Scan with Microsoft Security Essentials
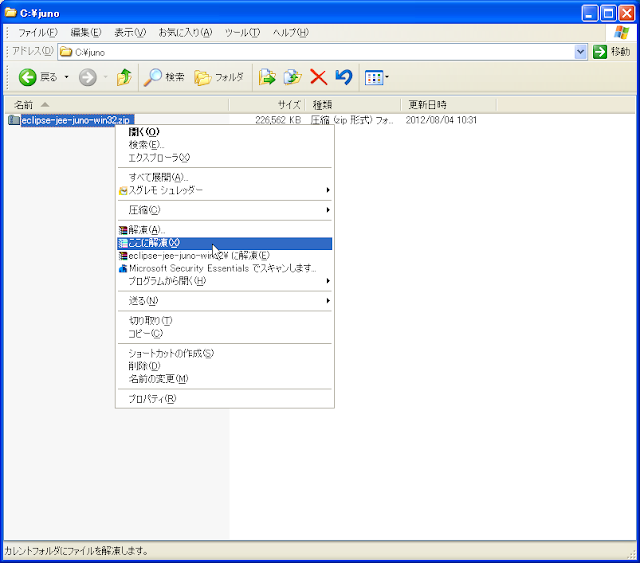Screen dimensions: 640x563 (x=224, y=269)
